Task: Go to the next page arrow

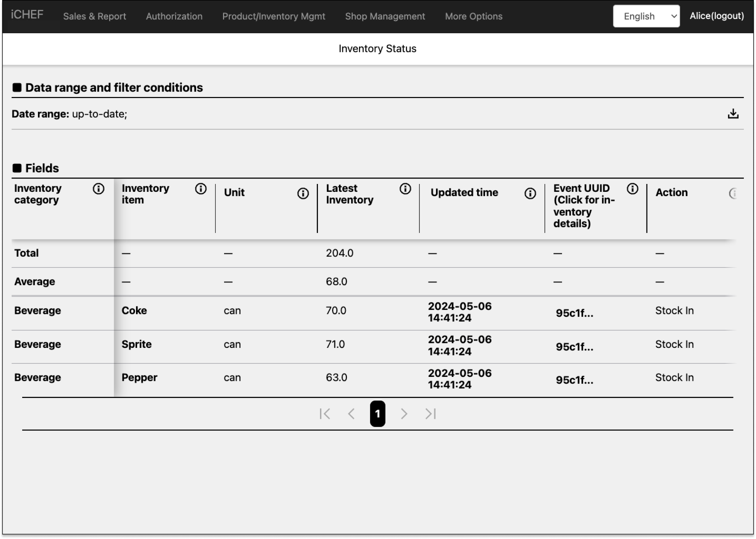Action: [x=404, y=414]
